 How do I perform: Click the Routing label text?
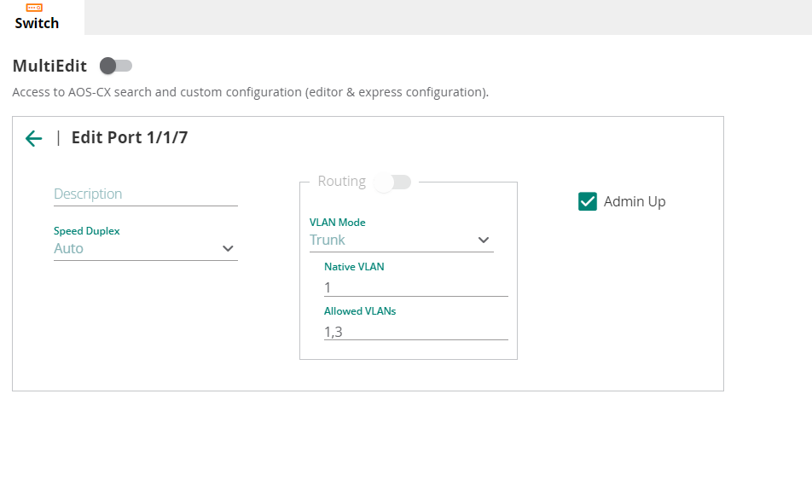pyautogui.click(x=342, y=182)
